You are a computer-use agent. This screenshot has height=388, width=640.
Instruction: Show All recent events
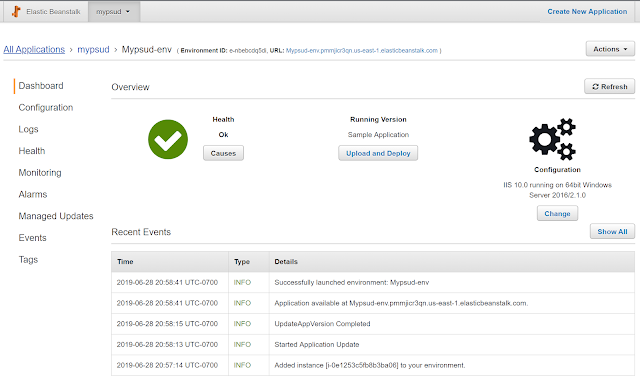(612, 231)
